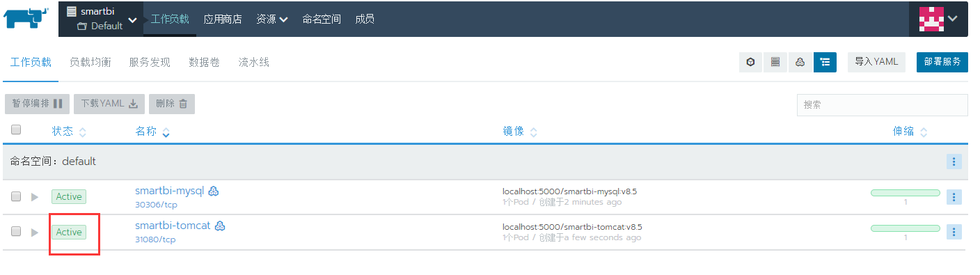Click the smartbi-mysql scale progress bar

[x=905, y=193]
